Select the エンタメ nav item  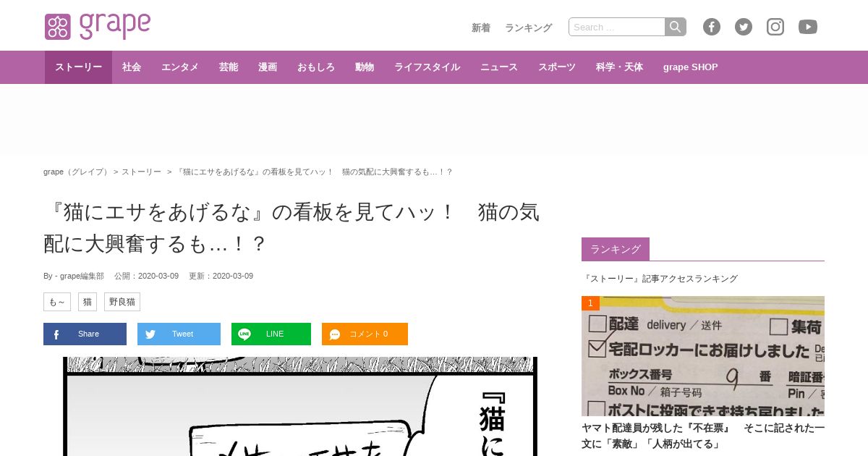click(x=180, y=67)
